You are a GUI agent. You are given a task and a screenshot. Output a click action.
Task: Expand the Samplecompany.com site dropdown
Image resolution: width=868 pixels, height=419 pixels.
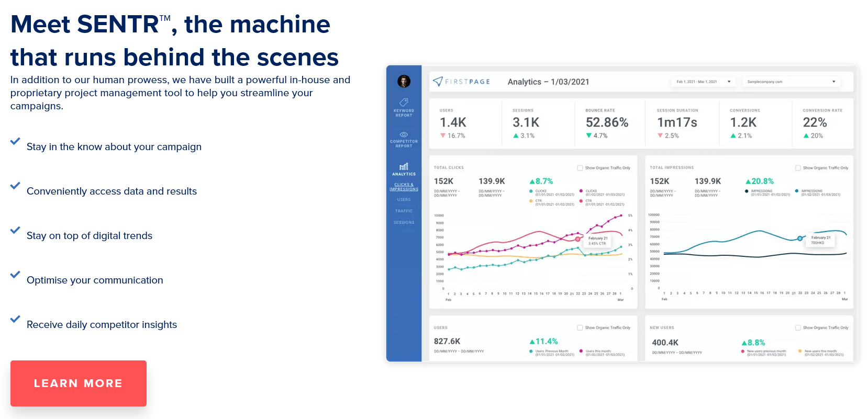tap(791, 82)
